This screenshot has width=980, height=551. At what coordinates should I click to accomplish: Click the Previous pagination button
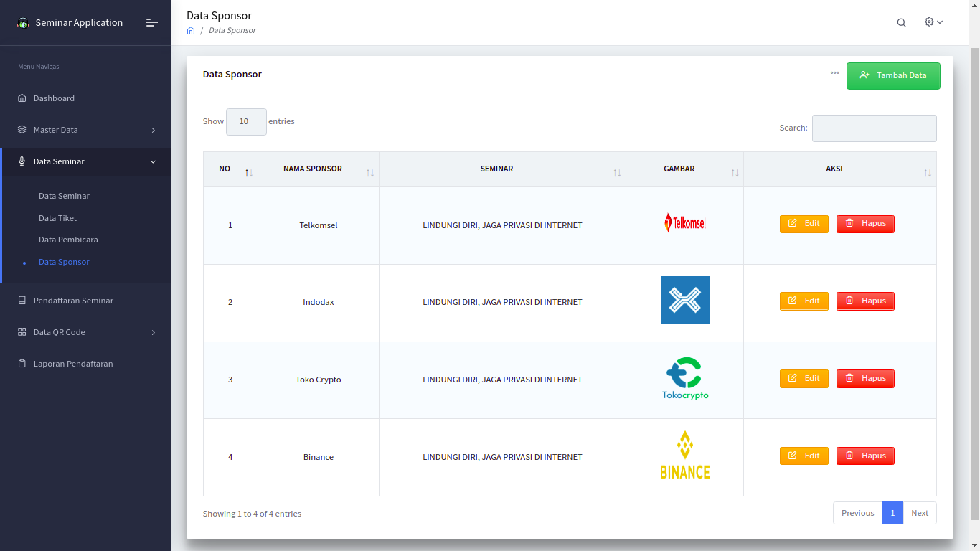click(x=857, y=513)
